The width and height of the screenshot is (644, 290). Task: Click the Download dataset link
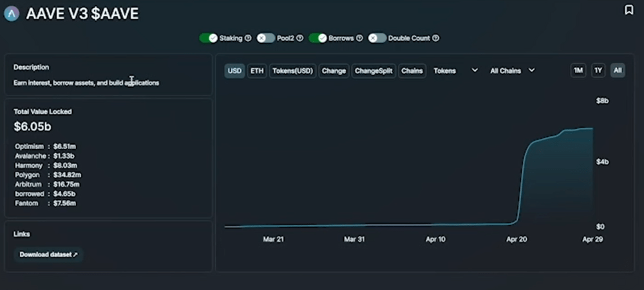click(49, 255)
